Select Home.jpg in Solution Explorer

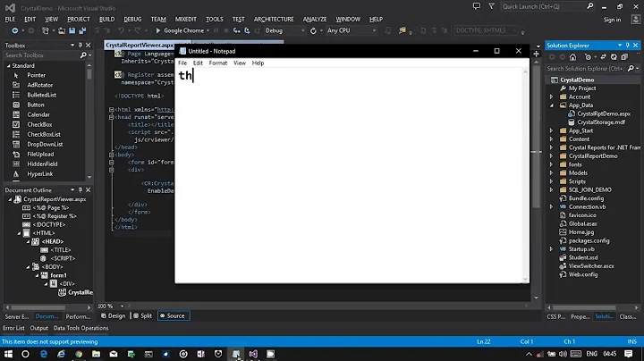[581, 232]
